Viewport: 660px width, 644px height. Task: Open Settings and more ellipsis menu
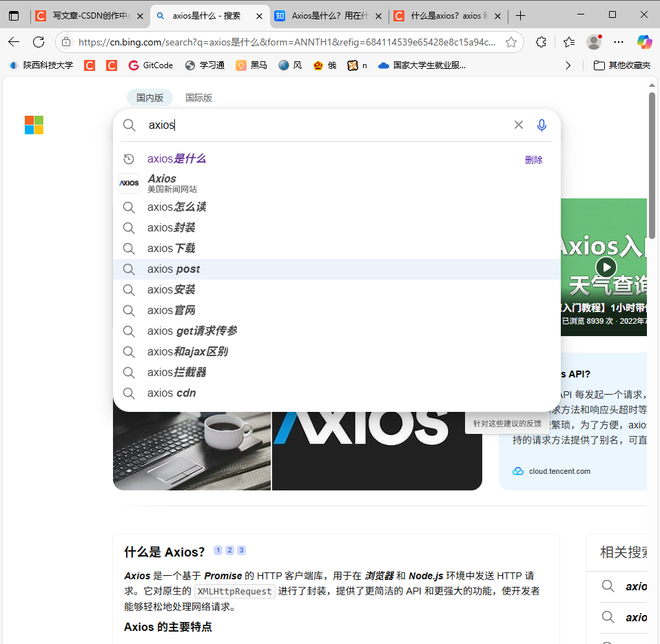pos(619,41)
